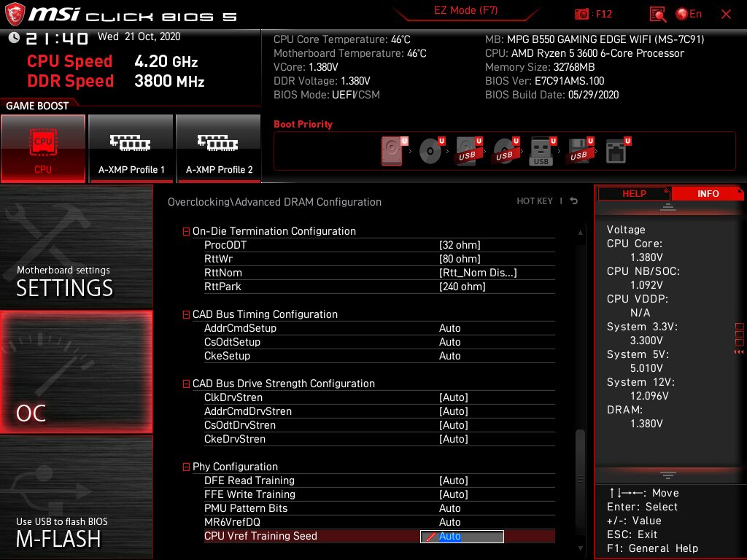Viewport: 747px width, 560px height.
Task: Open FFE Write Training Auto dropdown
Action: 454,495
